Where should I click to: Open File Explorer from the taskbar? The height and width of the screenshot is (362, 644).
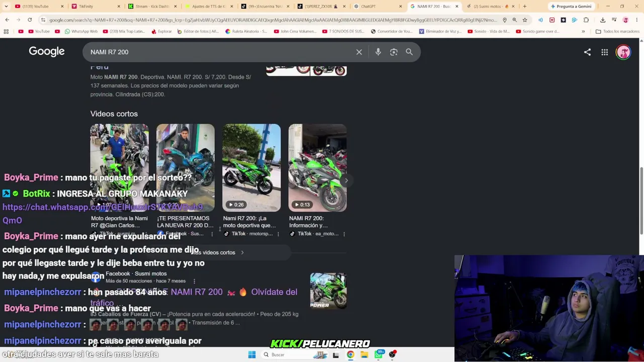point(364,354)
